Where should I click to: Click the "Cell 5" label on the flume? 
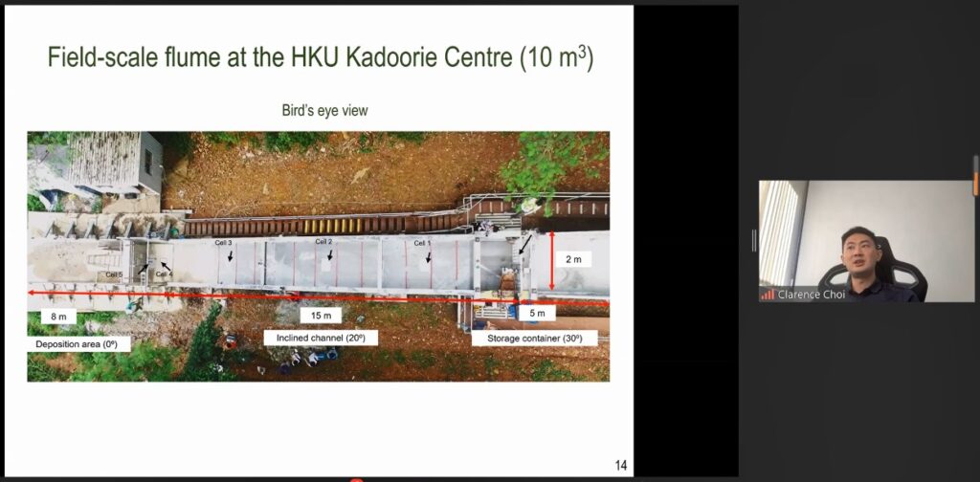coord(115,274)
